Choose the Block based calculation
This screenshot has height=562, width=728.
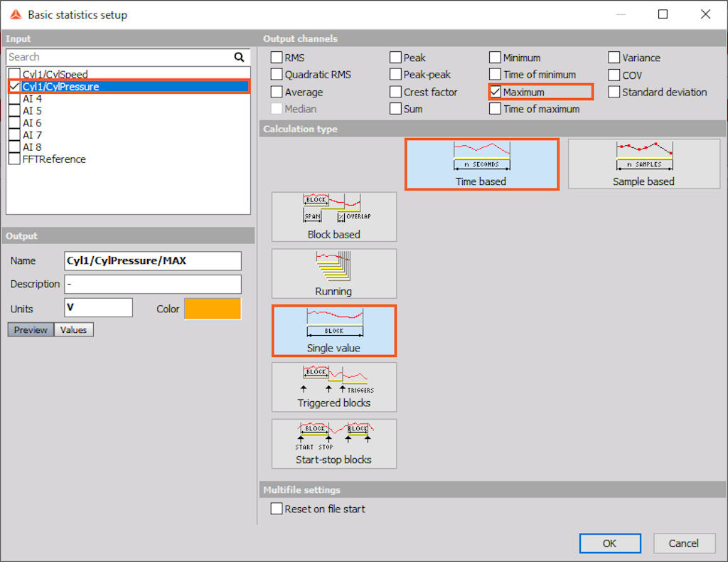[334, 217]
